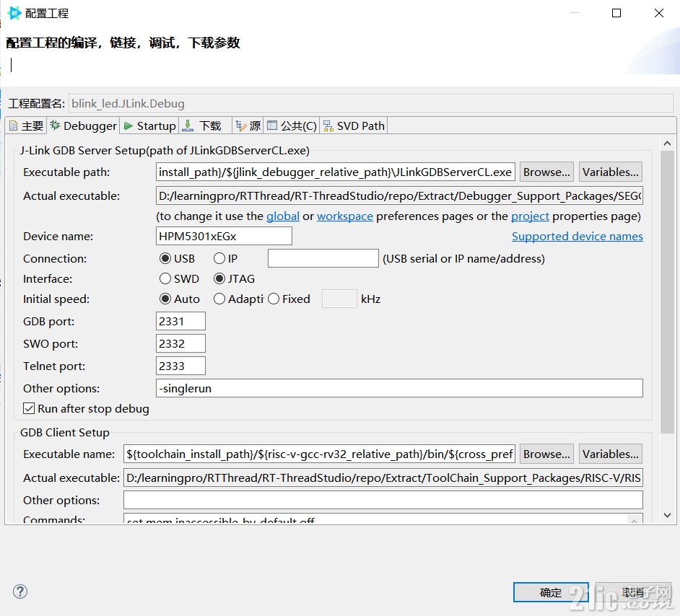Confirm with the 确定 button
680x616 pixels.
tap(551, 592)
